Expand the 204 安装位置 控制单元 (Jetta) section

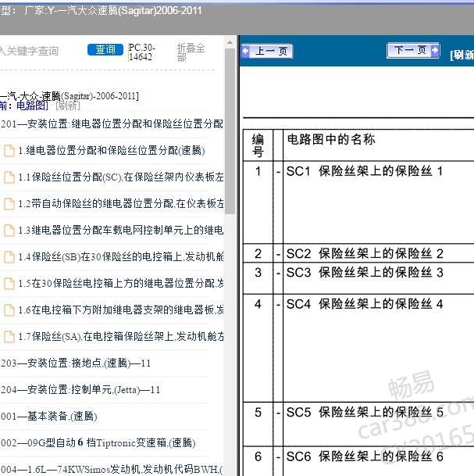coord(80,389)
